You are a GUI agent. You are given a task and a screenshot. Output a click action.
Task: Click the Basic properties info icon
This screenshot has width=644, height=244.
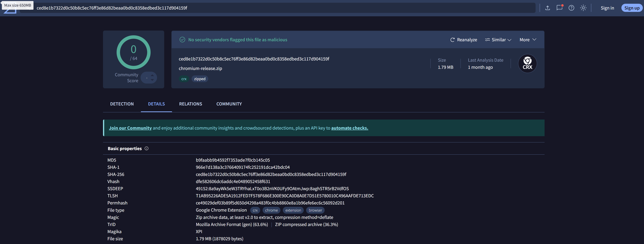tap(147, 149)
